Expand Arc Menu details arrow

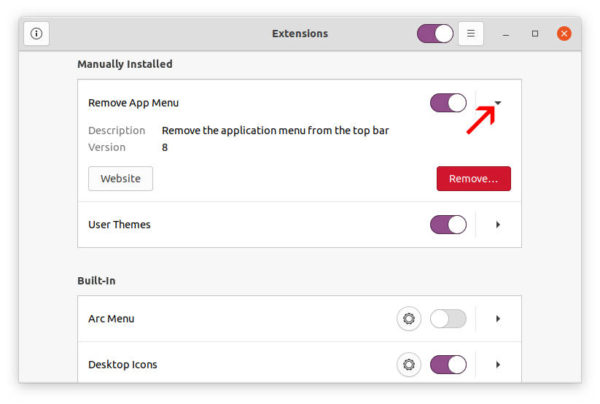(x=498, y=319)
